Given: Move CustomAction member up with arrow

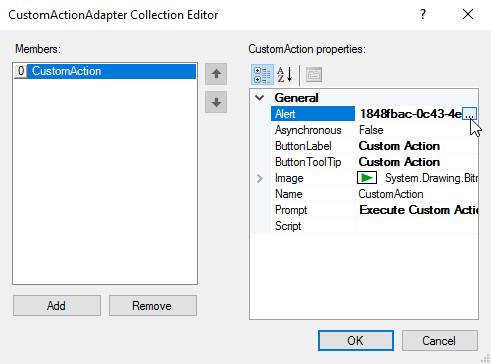Looking at the screenshot, I should coord(216,74).
